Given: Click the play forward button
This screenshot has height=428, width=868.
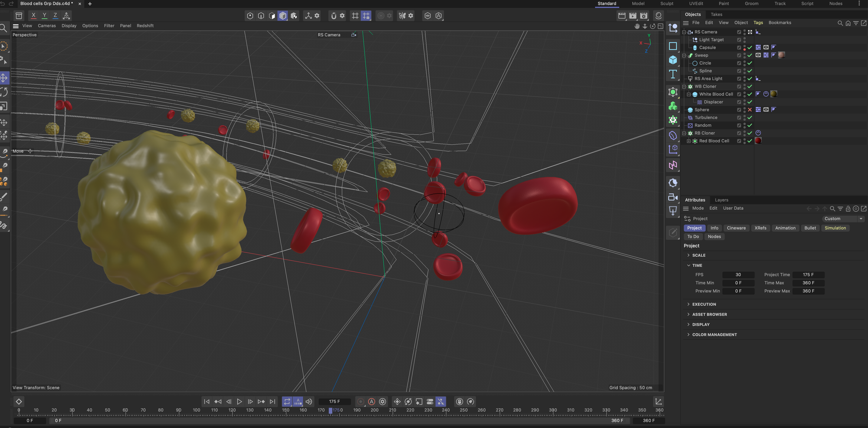Looking at the screenshot, I should click(x=239, y=402).
